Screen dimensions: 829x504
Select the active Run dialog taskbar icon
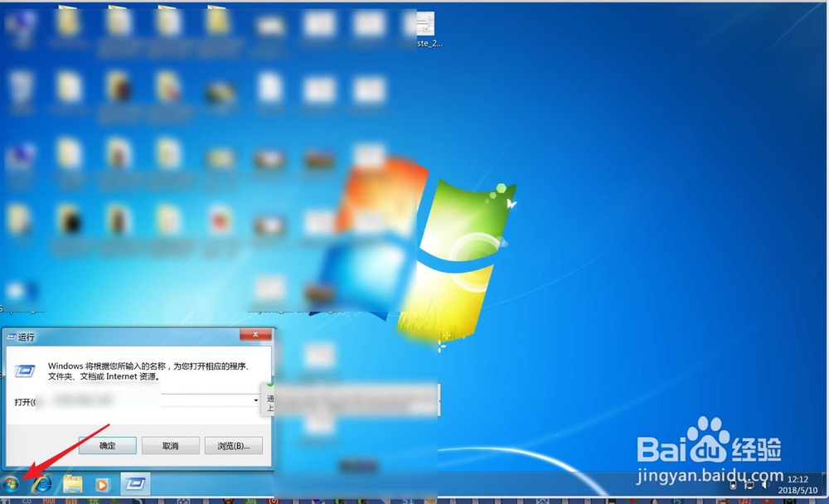(135, 484)
